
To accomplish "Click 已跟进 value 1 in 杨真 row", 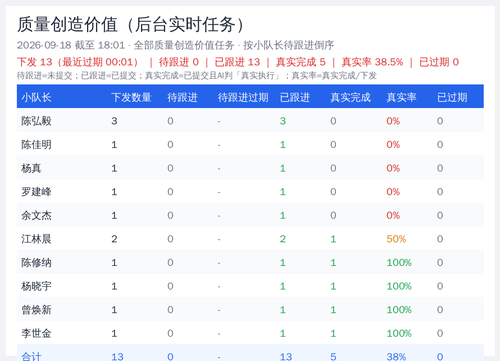I will point(283,168).
